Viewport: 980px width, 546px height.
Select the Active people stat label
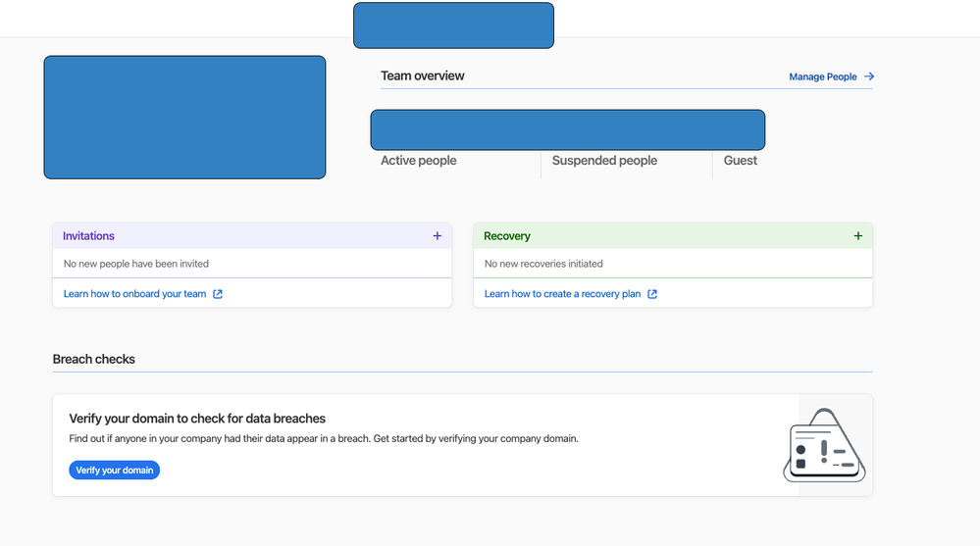pyautogui.click(x=418, y=161)
